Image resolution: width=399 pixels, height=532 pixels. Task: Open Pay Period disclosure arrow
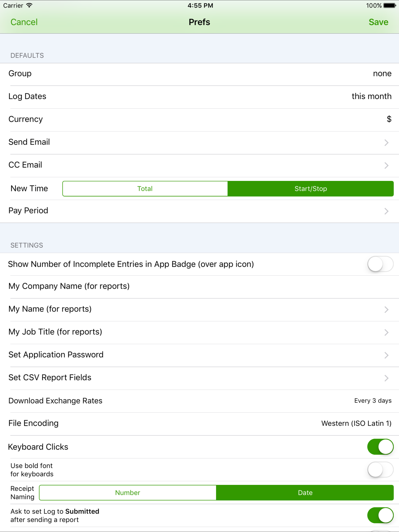coord(386,211)
